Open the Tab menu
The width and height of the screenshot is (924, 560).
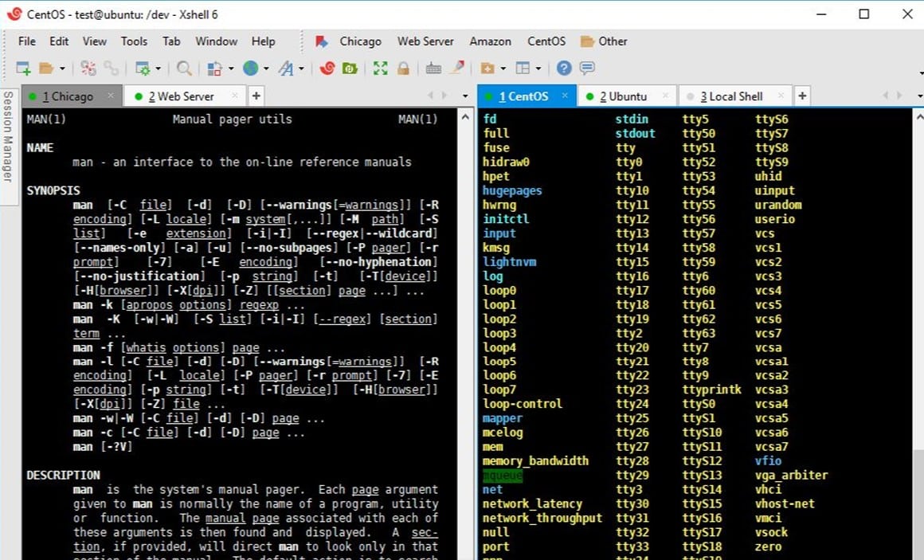171,41
